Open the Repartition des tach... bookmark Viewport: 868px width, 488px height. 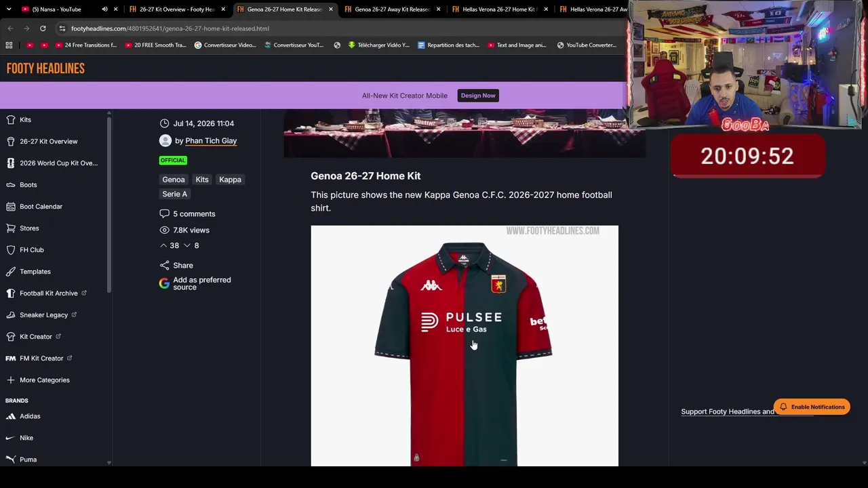449,45
